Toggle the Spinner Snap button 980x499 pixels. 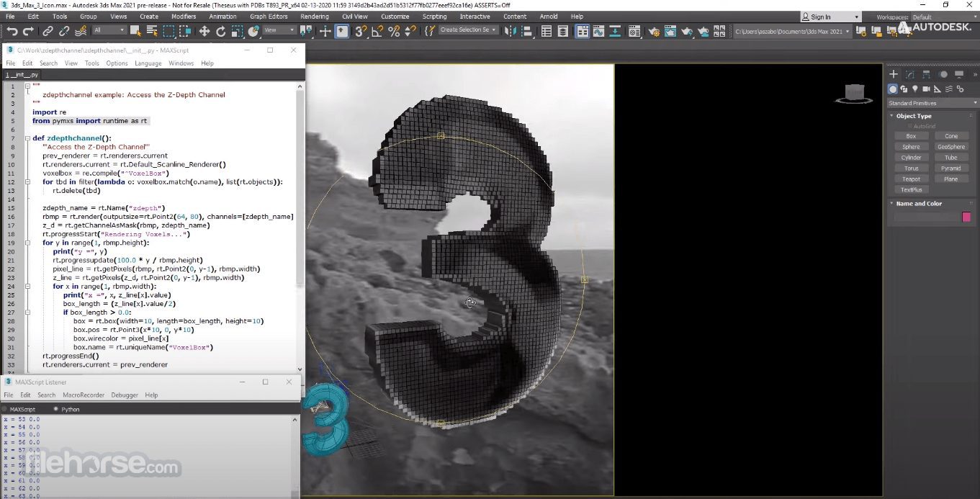tap(410, 31)
